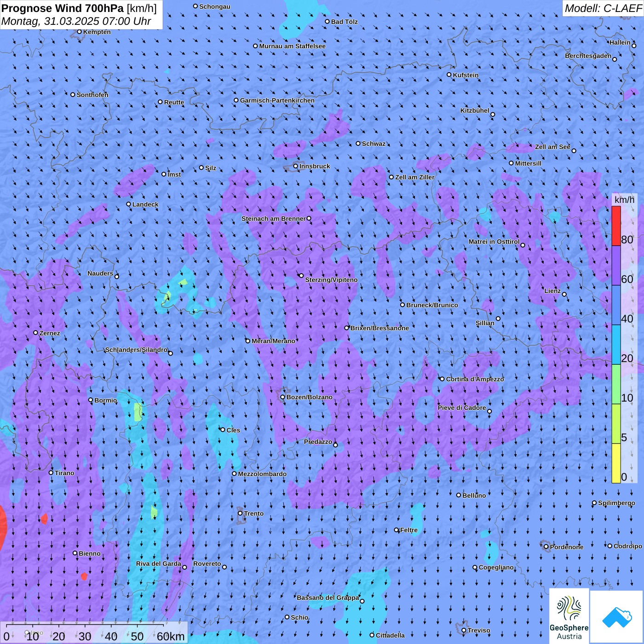
Task: Click the Codroipo town label
Action: coord(628,546)
